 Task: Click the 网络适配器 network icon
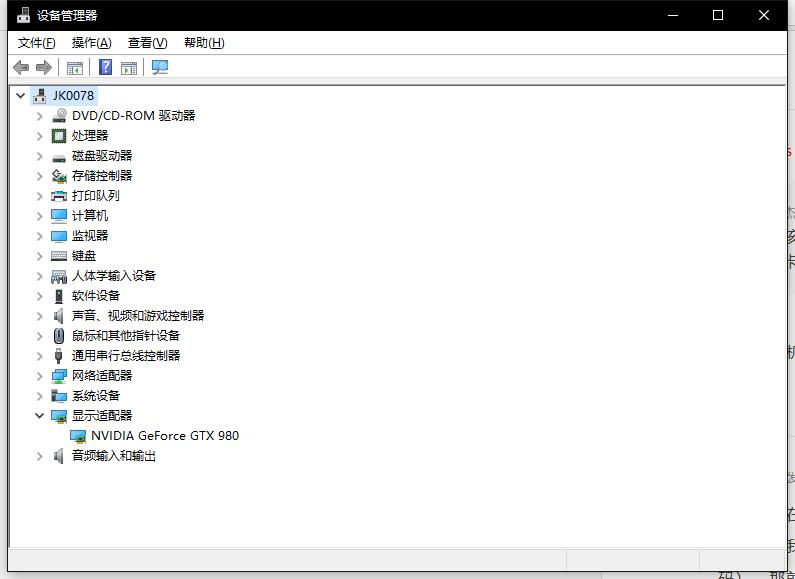pos(59,376)
